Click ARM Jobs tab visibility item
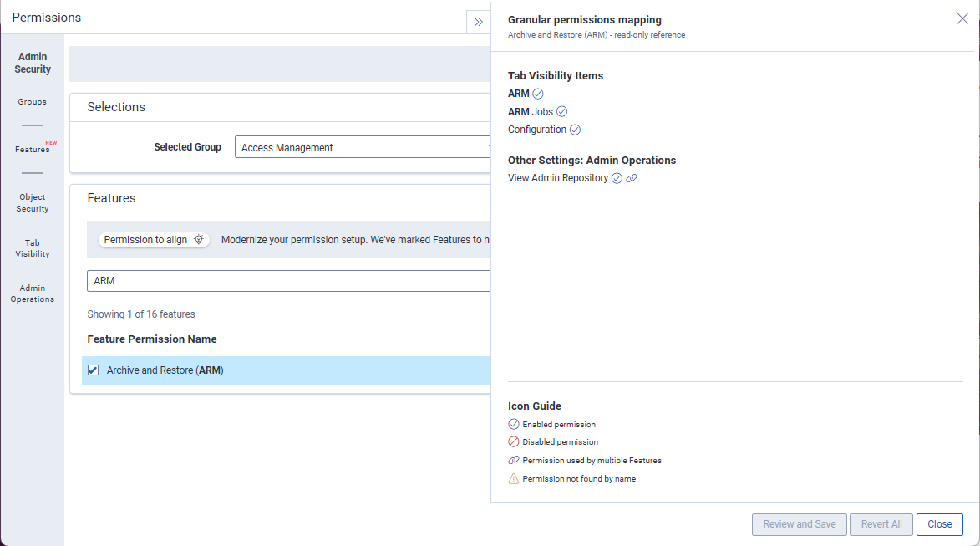Viewport: 980px width, 546px height. [530, 112]
